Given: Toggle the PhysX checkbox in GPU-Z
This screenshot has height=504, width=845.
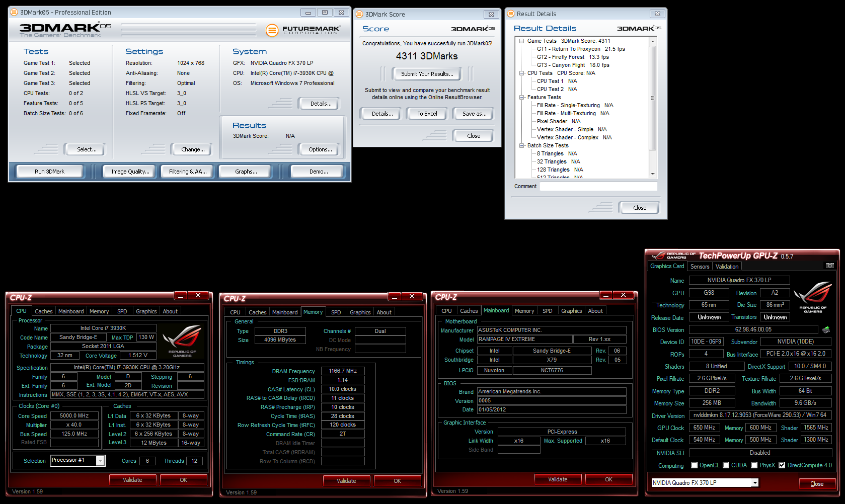Looking at the screenshot, I should click(x=754, y=465).
